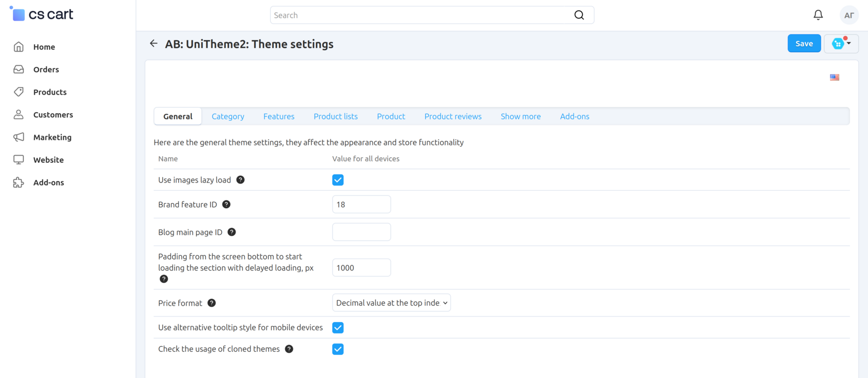Go to Products in sidebar
Image resolution: width=868 pixels, height=378 pixels.
click(x=50, y=92)
